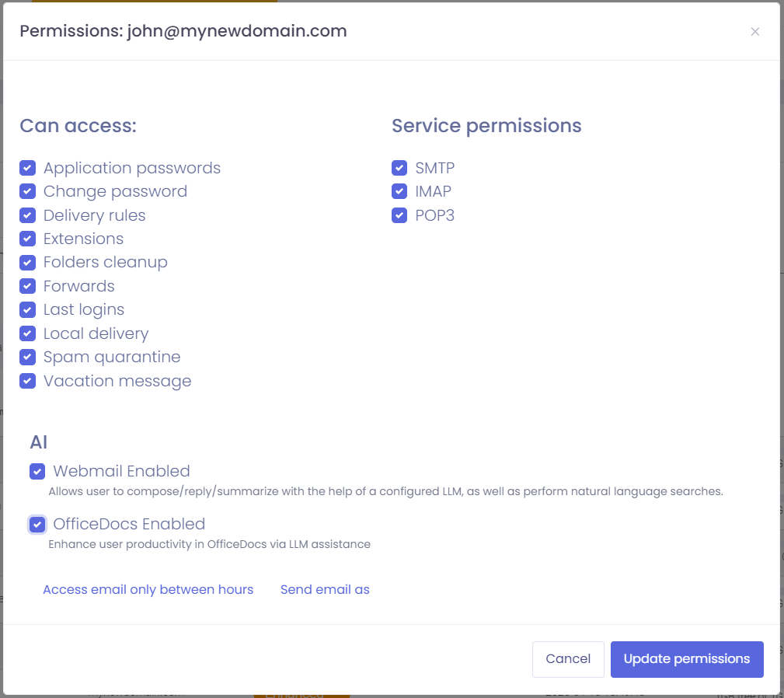Uncheck the POP3 service permission
784x698 pixels.
point(399,215)
